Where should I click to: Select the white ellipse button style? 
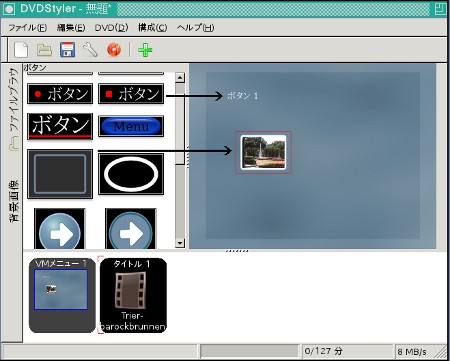point(131,174)
